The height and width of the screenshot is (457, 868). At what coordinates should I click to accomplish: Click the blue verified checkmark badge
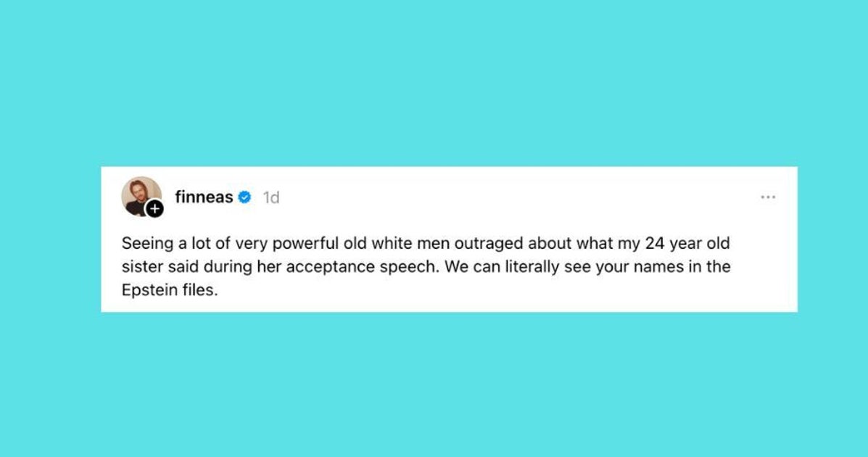[245, 197]
